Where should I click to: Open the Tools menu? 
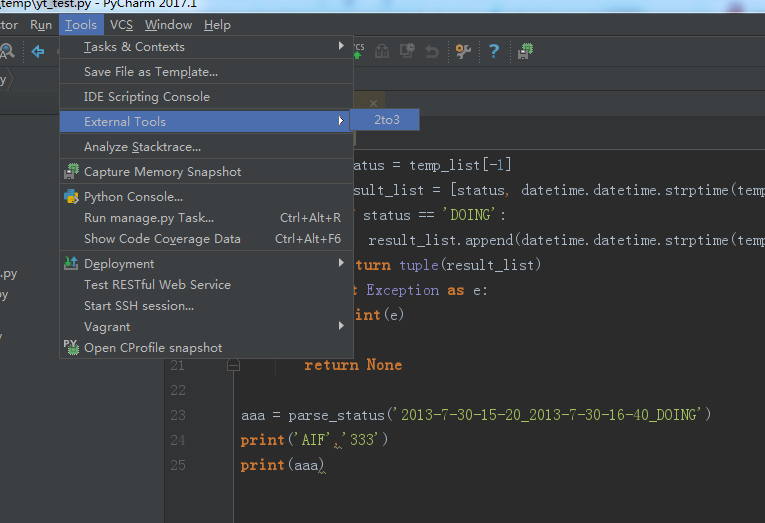pos(81,25)
